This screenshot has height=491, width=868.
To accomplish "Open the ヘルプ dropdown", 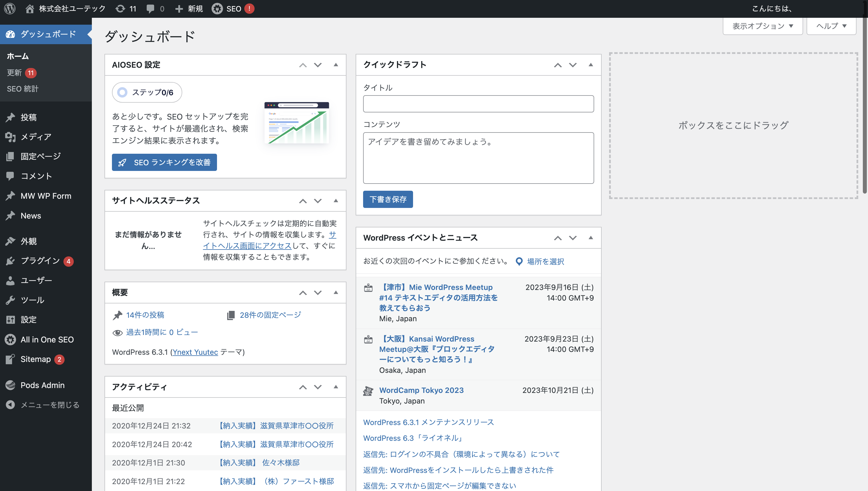I will 831,26.
